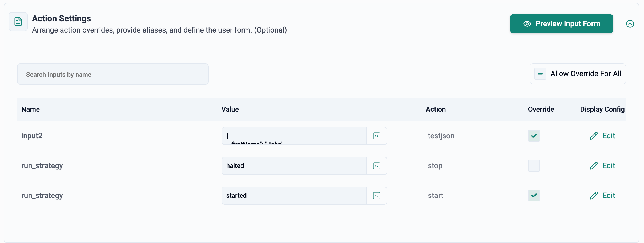Click the Preview Input Form button
Viewport: 644px width, 243px height.
click(x=561, y=24)
